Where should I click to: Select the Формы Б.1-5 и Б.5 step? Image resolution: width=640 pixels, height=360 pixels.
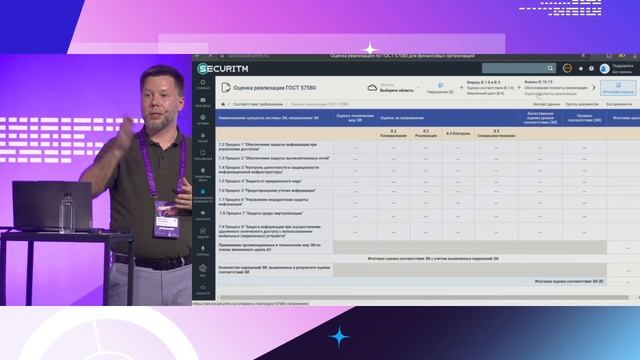(490, 88)
